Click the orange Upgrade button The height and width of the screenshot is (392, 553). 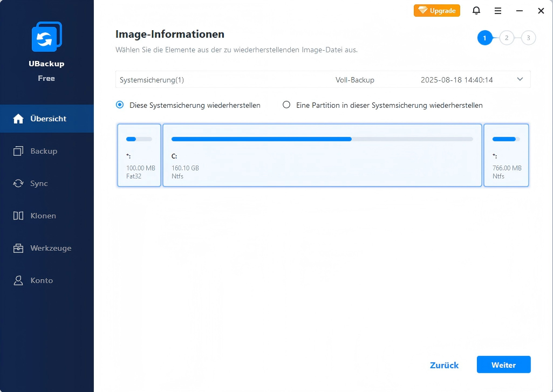[x=436, y=10]
